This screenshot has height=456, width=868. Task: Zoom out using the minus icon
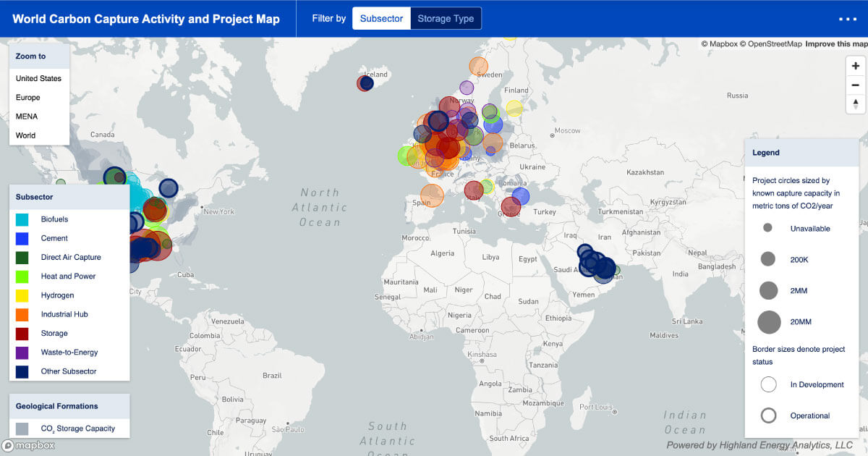pyautogui.click(x=855, y=85)
